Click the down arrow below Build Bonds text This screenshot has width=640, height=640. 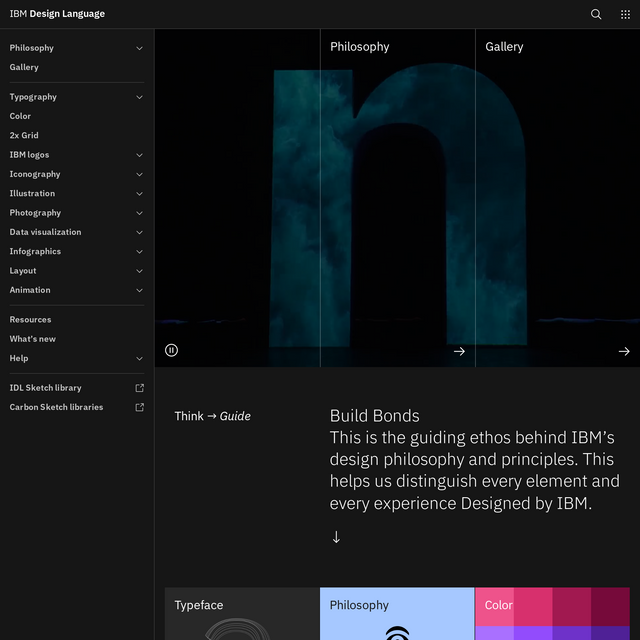click(x=336, y=537)
